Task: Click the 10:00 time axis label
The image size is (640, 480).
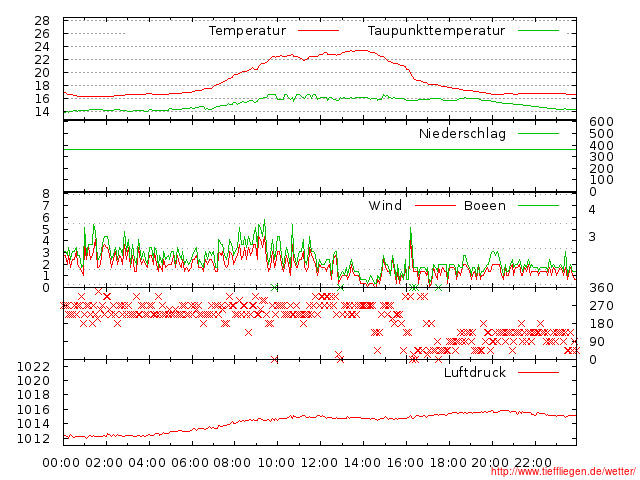Action: (276, 462)
